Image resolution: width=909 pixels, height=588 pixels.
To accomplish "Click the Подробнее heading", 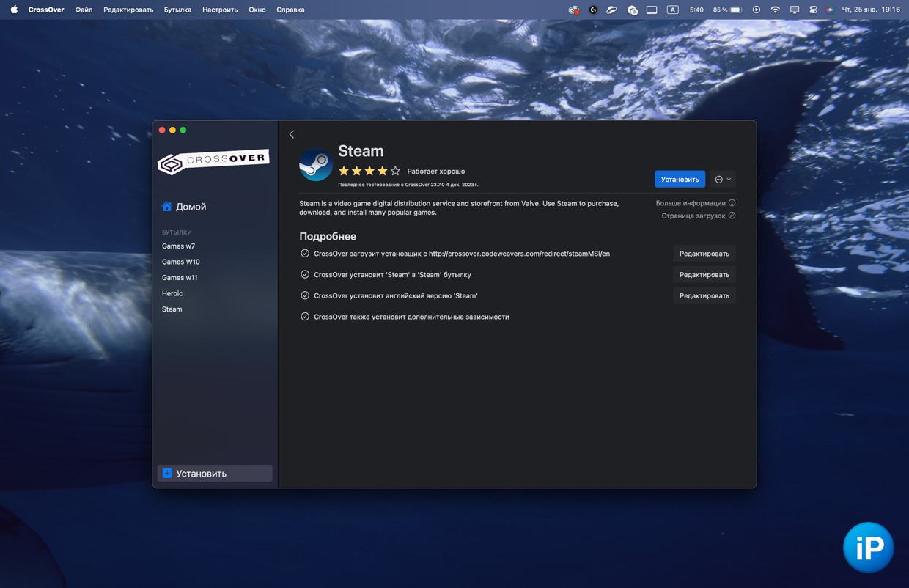I will pyautogui.click(x=328, y=236).
